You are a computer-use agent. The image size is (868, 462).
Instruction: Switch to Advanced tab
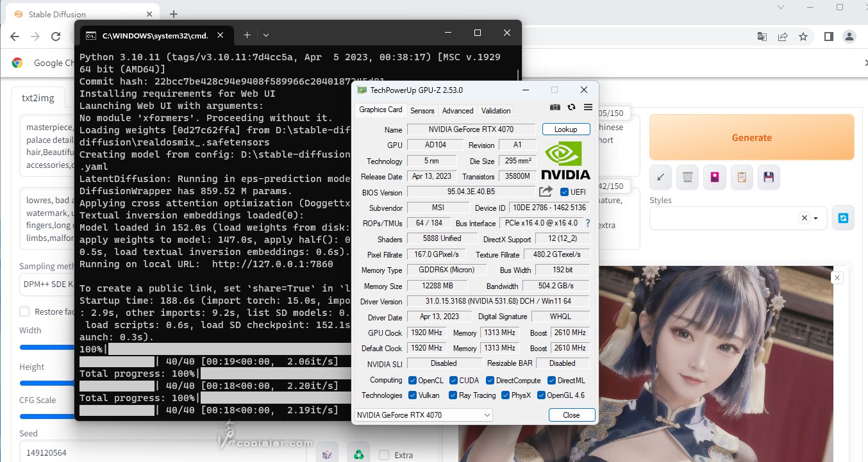tap(458, 110)
